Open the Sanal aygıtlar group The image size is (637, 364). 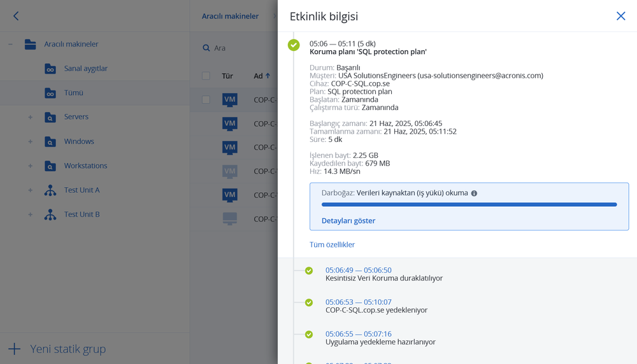[x=86, y=68]
